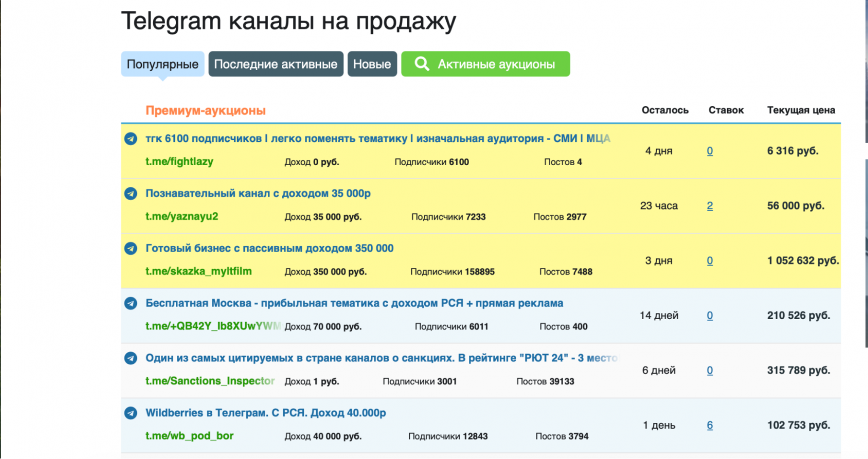Click 'Подписчики 12843' value
This screenshot has width=868, height=459.
448,436
